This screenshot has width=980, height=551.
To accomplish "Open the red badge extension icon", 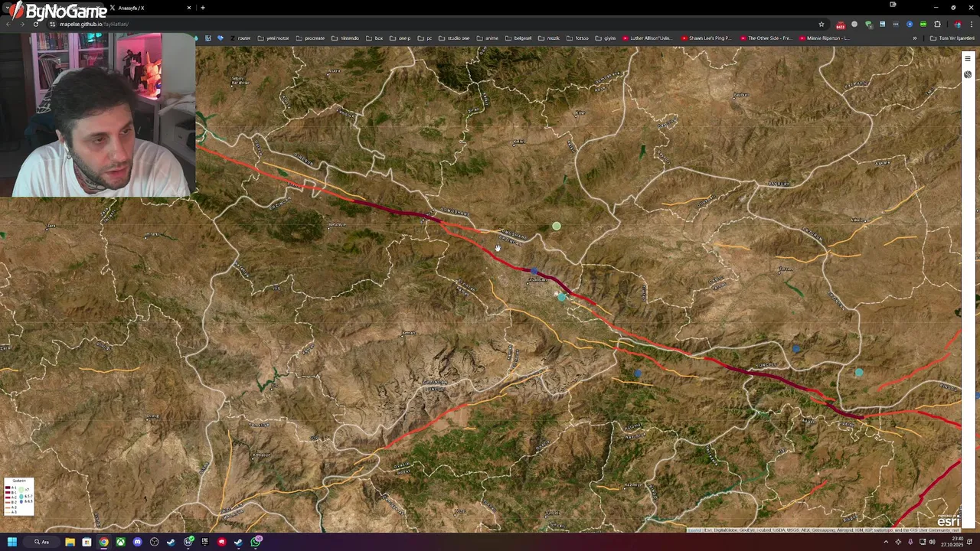I will [841, 24].
